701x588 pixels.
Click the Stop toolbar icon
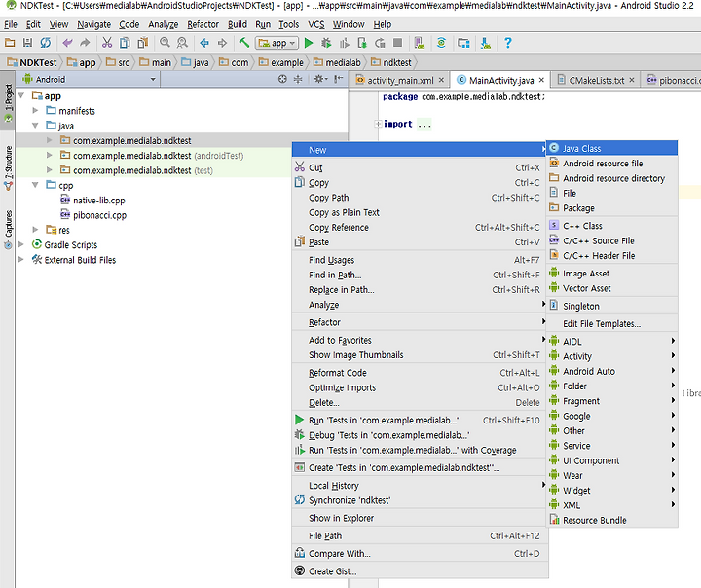click(x=397, y=43)
